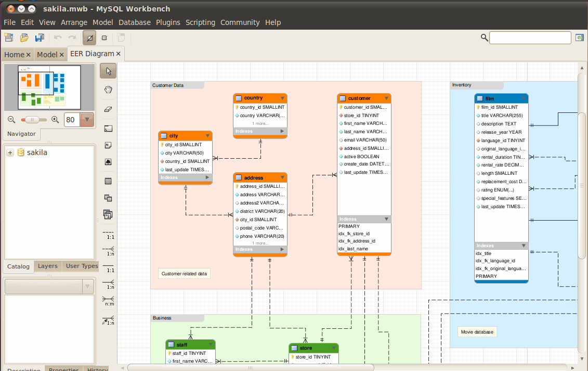Collapse the customer table Indexes section

tap(386, 219)
